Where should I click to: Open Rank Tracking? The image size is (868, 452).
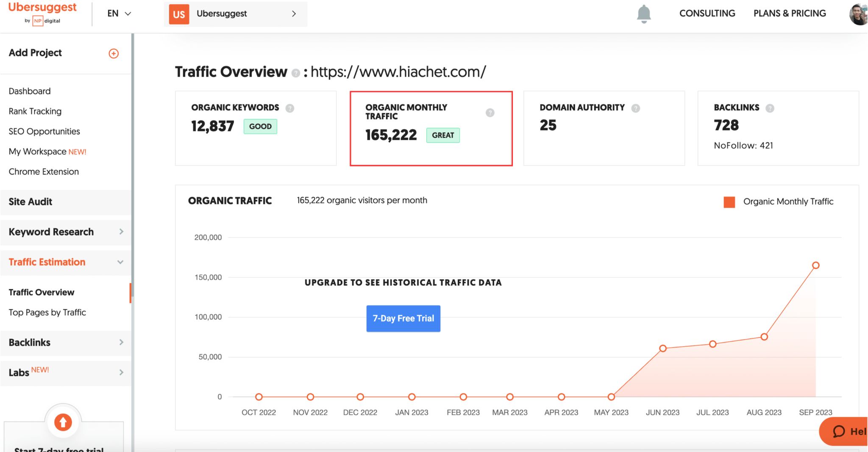35,111
